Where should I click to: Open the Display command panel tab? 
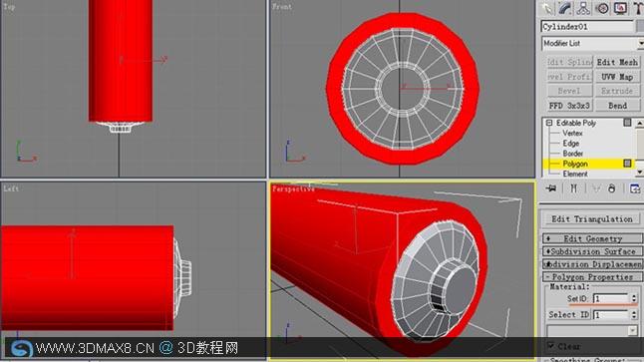[620, 8]
